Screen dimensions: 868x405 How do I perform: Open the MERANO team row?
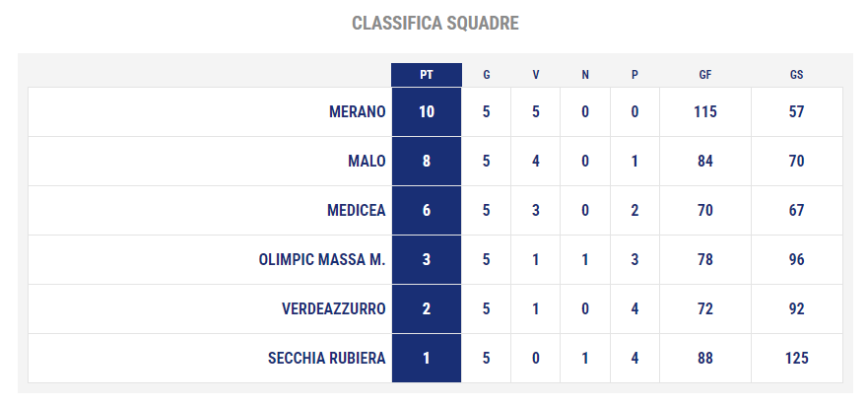(x=435, y=112)
